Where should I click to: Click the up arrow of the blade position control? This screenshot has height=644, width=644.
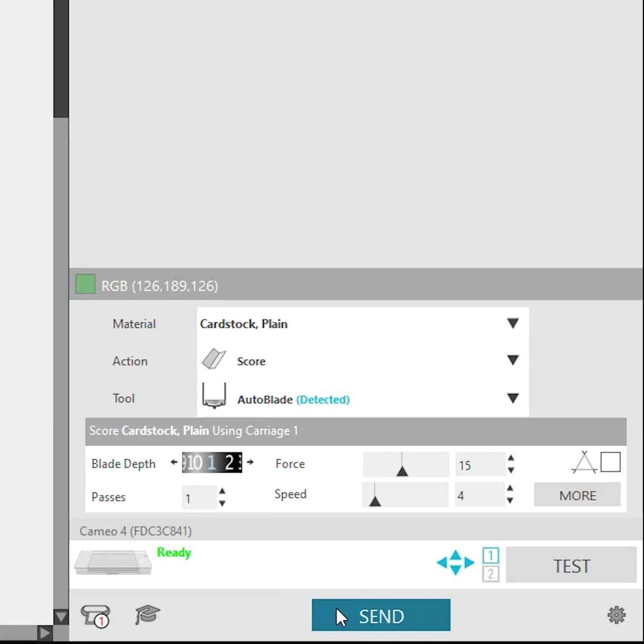pos(456,554)
